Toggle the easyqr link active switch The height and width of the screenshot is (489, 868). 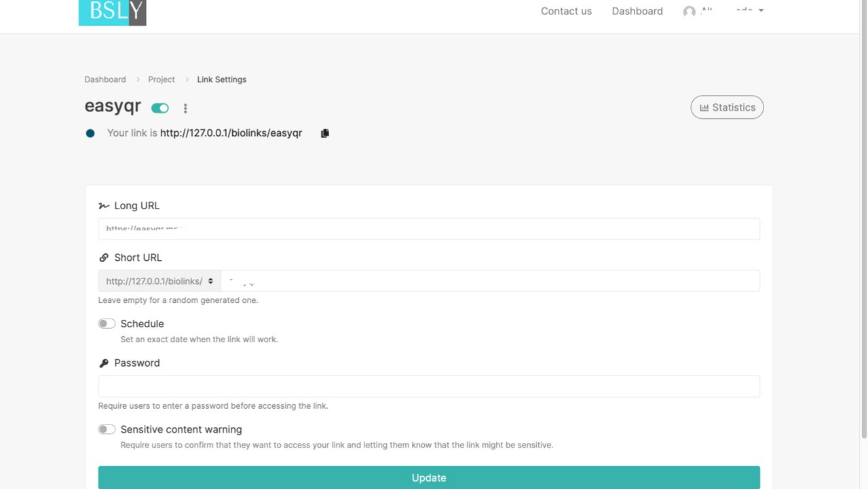tap(160, 108)
